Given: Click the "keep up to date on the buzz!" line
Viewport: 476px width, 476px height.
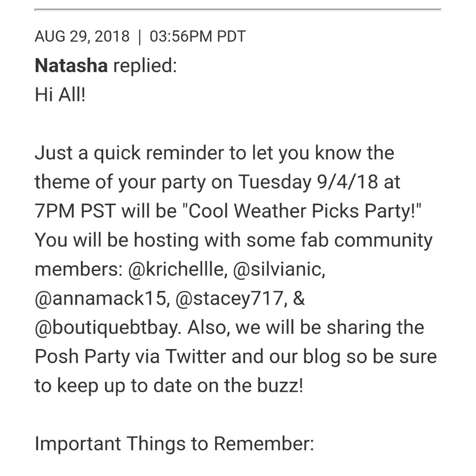Looking at the screenshot, I should (180, 386).
